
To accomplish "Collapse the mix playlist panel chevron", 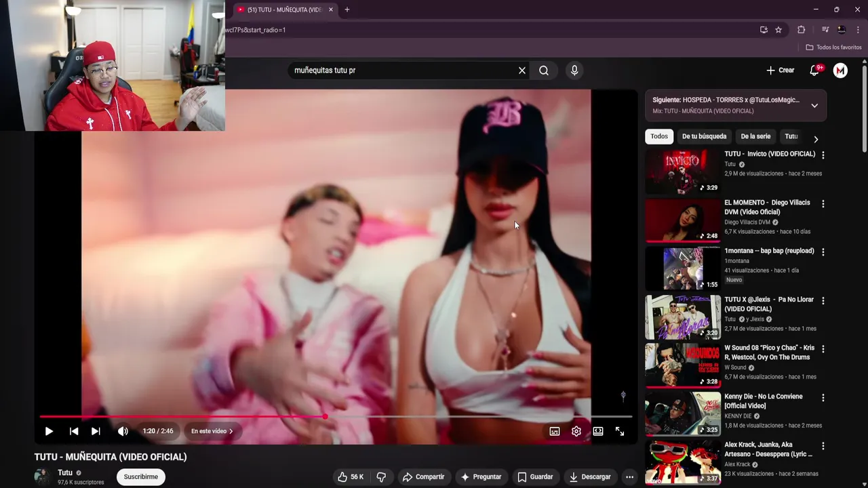I will [814, 106].
